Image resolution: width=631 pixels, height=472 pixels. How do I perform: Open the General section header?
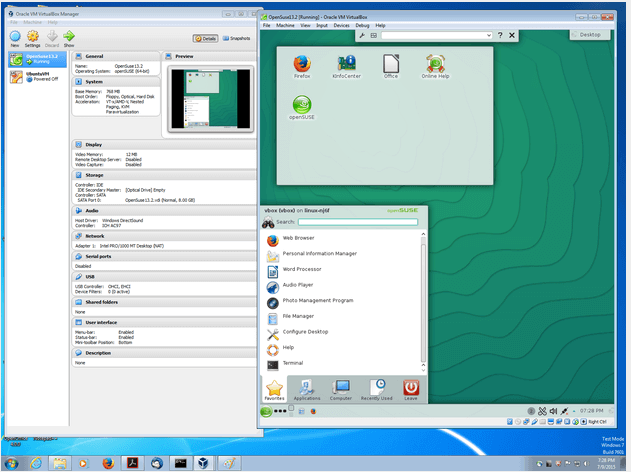pyautogui.click(x=116, y=56)
